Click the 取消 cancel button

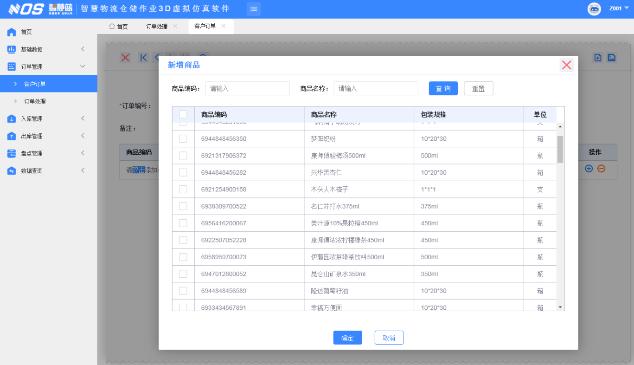click(389, 338)
